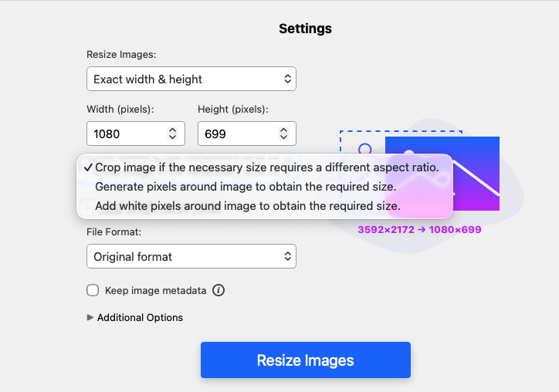
Task: Pick "Add white pixels around image" option
Action: 247,206
